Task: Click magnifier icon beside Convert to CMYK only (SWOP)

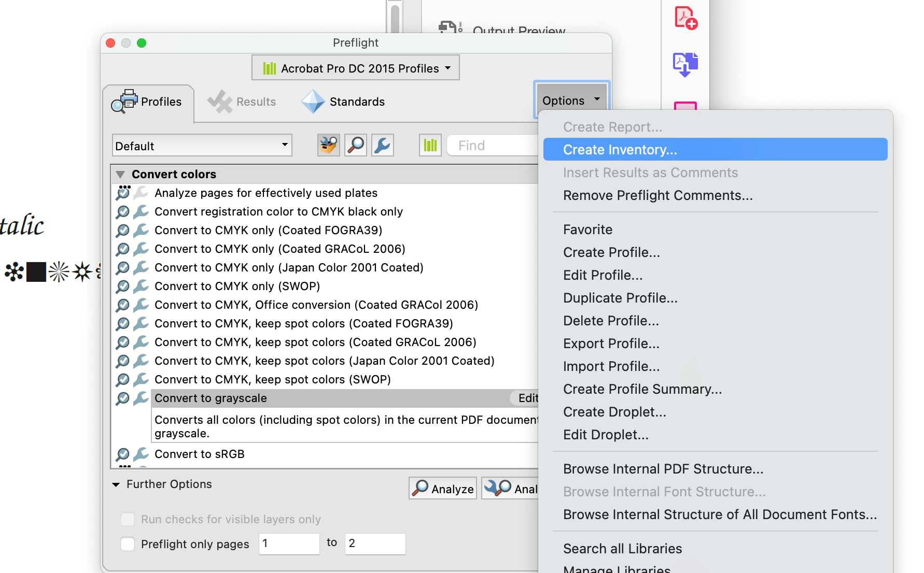Action: click(123, 286)
